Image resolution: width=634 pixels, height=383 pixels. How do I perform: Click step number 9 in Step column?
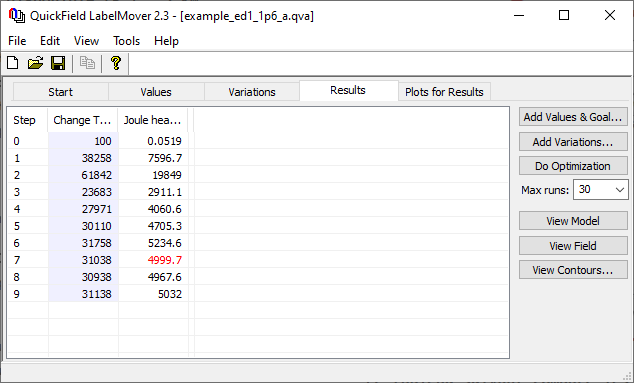click(17, 294)
